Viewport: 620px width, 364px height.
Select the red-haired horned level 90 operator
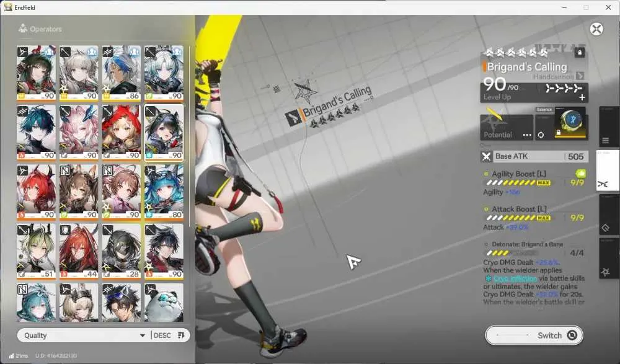pos(36,192)
